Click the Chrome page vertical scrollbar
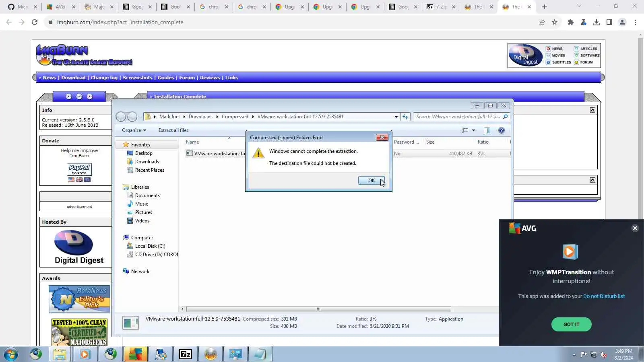The height and width of the screenshot is (362, 644). 640,129
